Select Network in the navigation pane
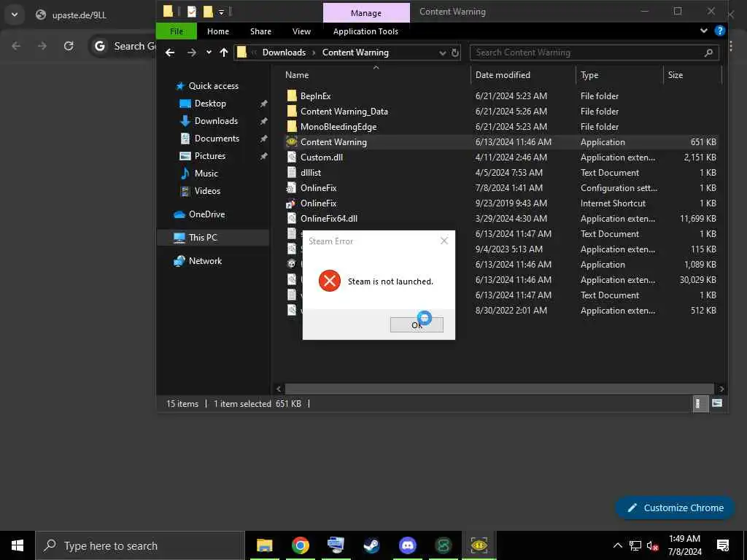Screen dimensions: 747x560 tap(205, 261)
